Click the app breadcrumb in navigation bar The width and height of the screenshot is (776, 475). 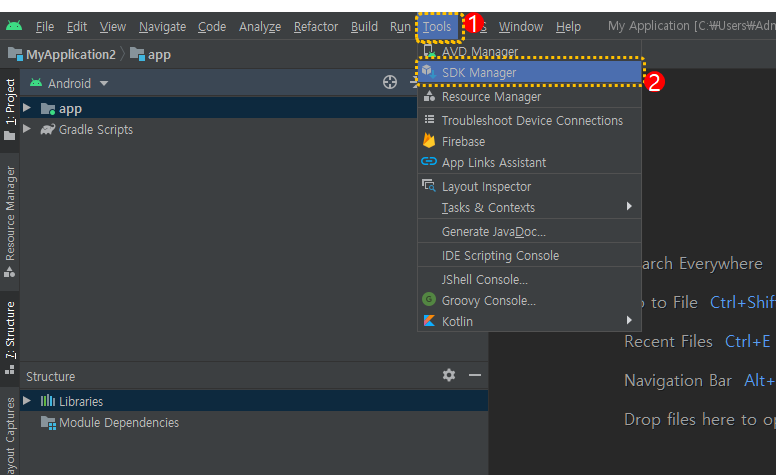150,54
